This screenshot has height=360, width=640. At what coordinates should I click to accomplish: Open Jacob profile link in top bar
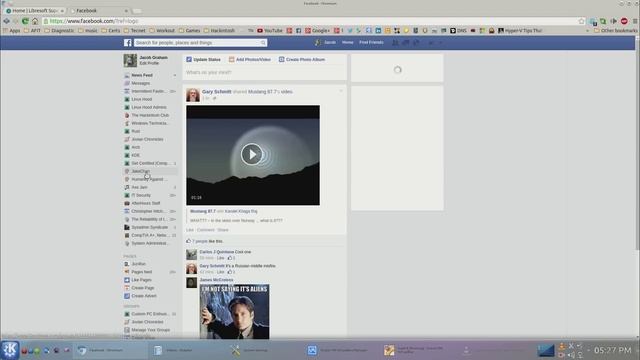click(325, 42)
